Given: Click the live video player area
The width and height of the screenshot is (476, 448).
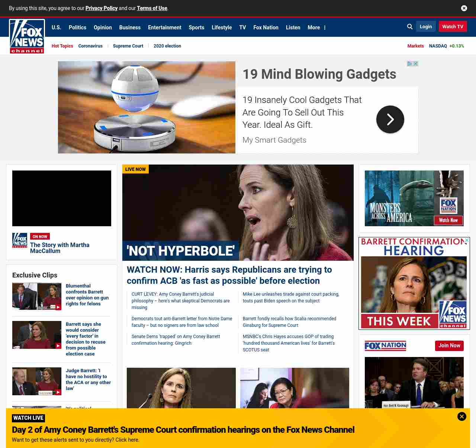Looking at the screenshot, I should [62, 198].
